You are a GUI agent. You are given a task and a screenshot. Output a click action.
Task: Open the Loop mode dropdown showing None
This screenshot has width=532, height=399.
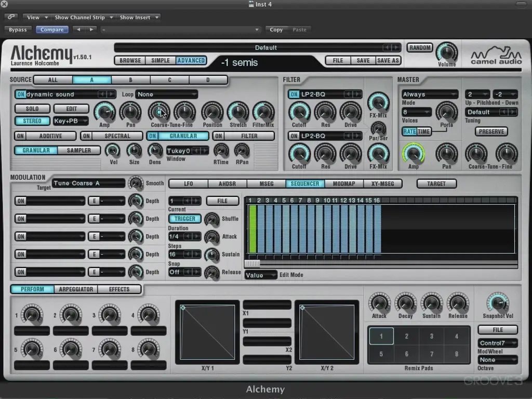[x=167, y=95]
